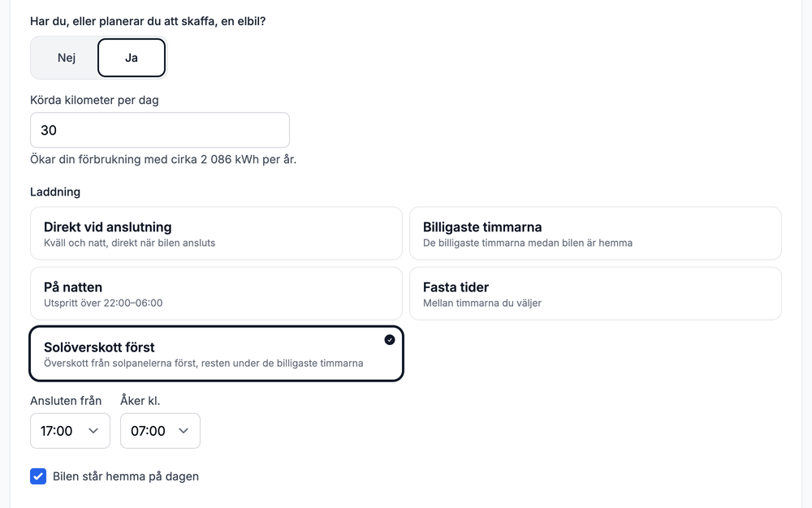This screenshot has height=508, width=812.
Task: Click the Utspritt över 22:00–06:00 description
Action: 103,304
